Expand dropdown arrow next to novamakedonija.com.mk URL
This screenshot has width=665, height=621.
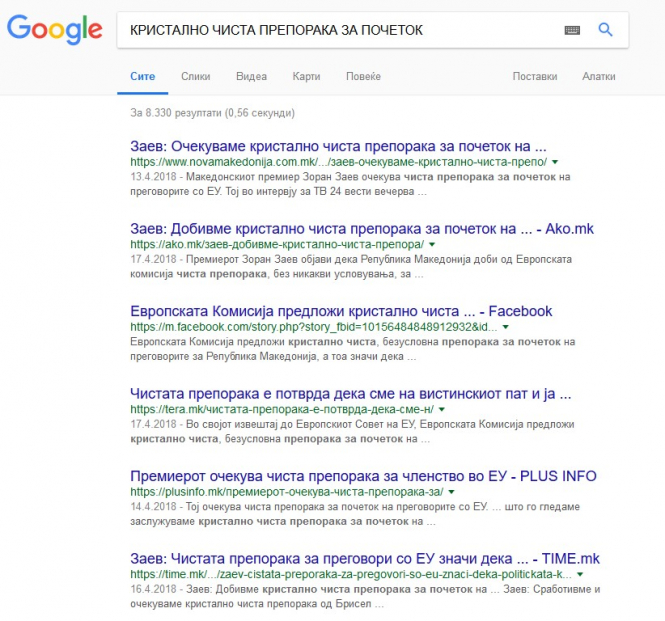(x=554, y=162)
